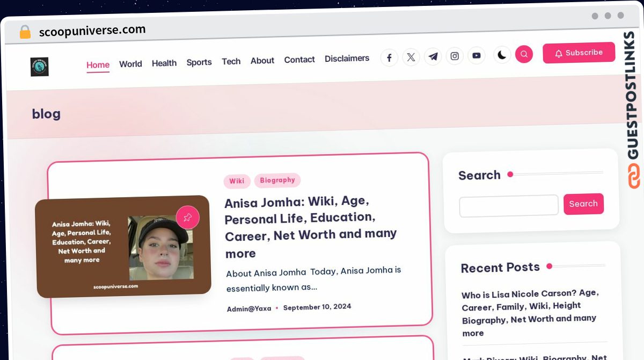Click the scoopuniverse.com address bar URL

(x=92, y=31)
